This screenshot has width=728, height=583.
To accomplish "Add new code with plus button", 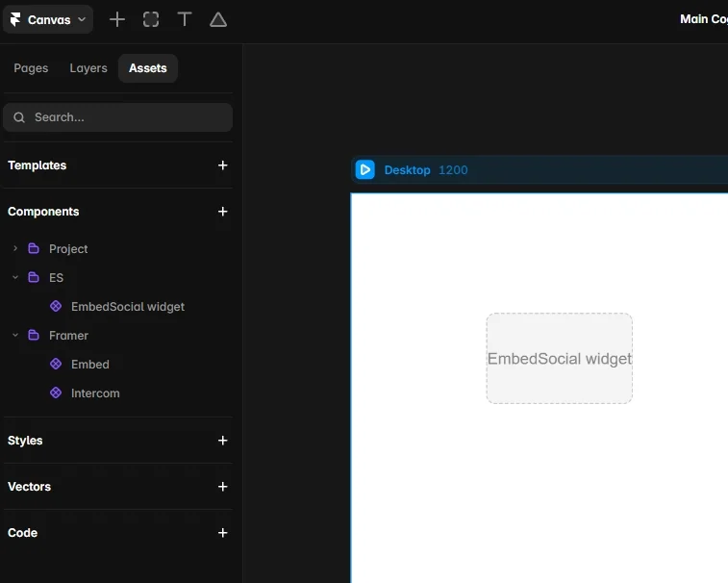I will pos(223,533).
